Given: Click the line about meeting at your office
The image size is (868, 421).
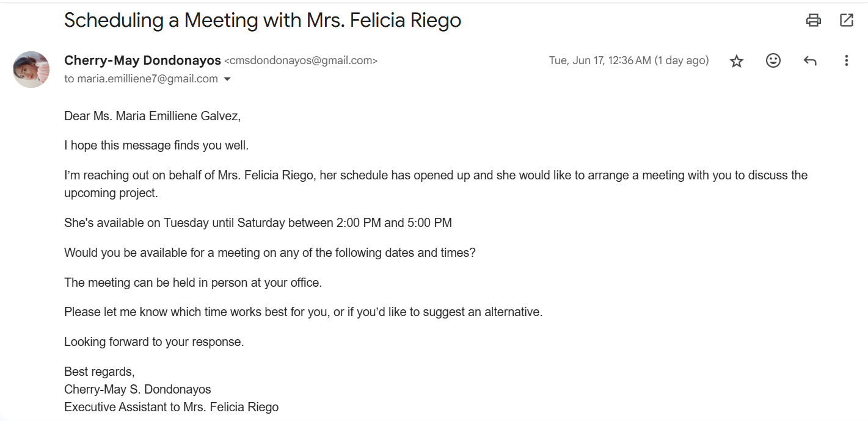Looking at the screenshot, I should (193, 282).
